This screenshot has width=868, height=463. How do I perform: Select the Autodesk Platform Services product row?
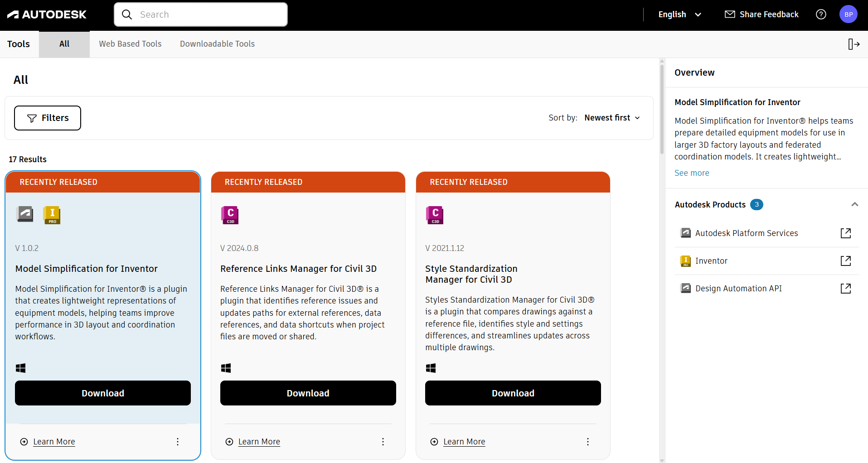tap(767, 233)
